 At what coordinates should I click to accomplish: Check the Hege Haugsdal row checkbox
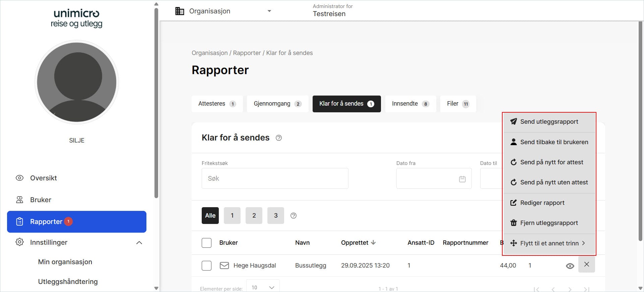click(206, 266)
